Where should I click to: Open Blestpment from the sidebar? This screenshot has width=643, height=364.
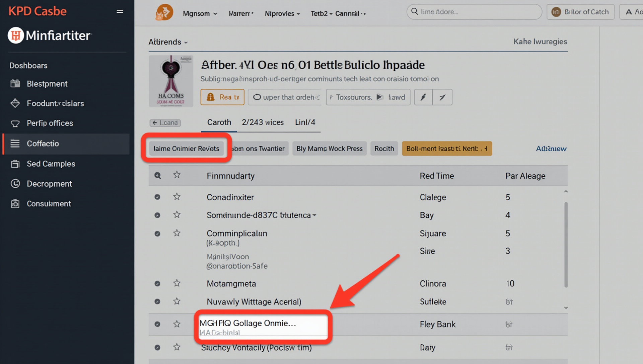[x=47, y=84]
